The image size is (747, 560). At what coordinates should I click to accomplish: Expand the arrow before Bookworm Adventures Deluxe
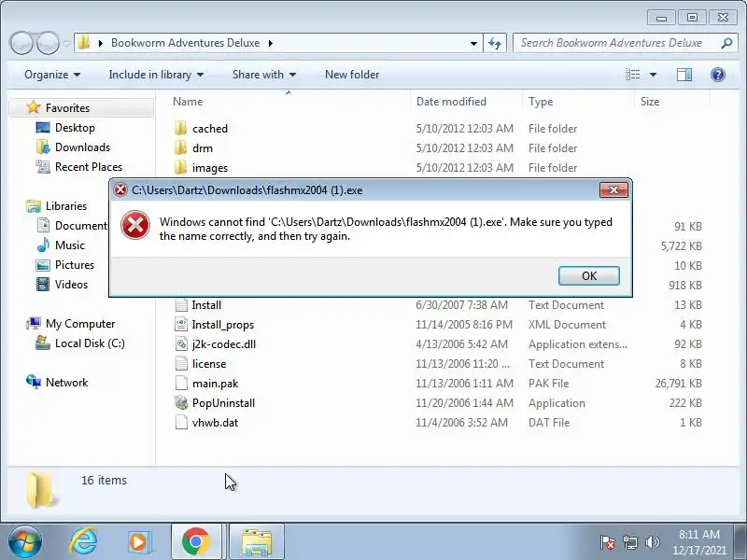coord(101,43)
